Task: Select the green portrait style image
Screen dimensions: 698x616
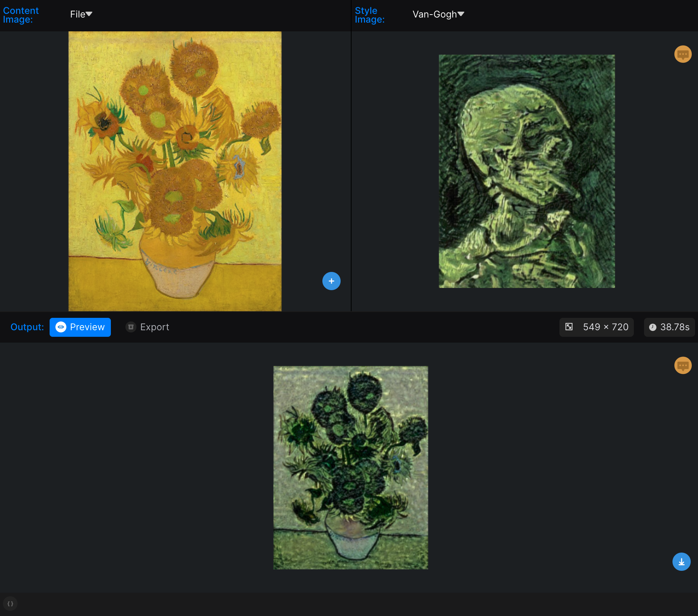Action: coord(527,171)
